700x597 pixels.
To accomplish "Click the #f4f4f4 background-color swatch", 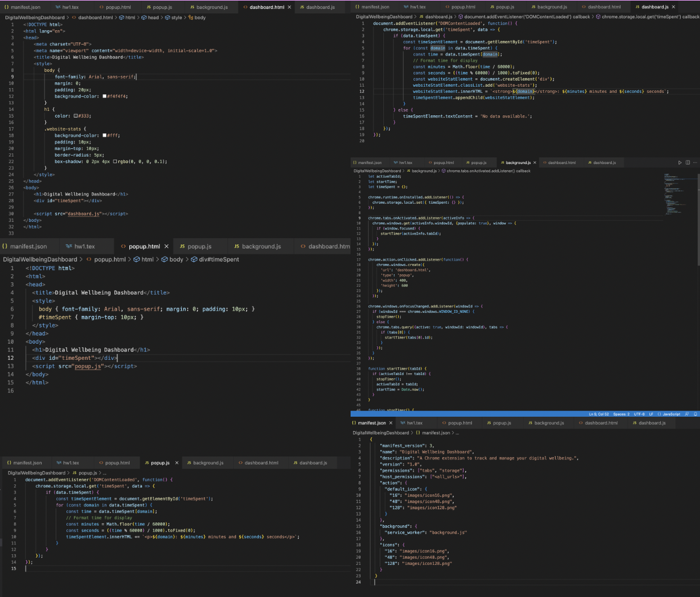I will pos(104,96).
